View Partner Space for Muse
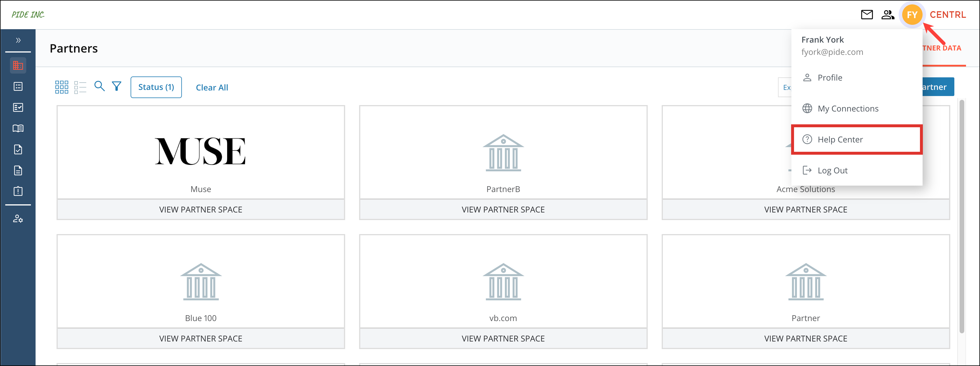This screenshot has height=366, width=980. (201, 210)
